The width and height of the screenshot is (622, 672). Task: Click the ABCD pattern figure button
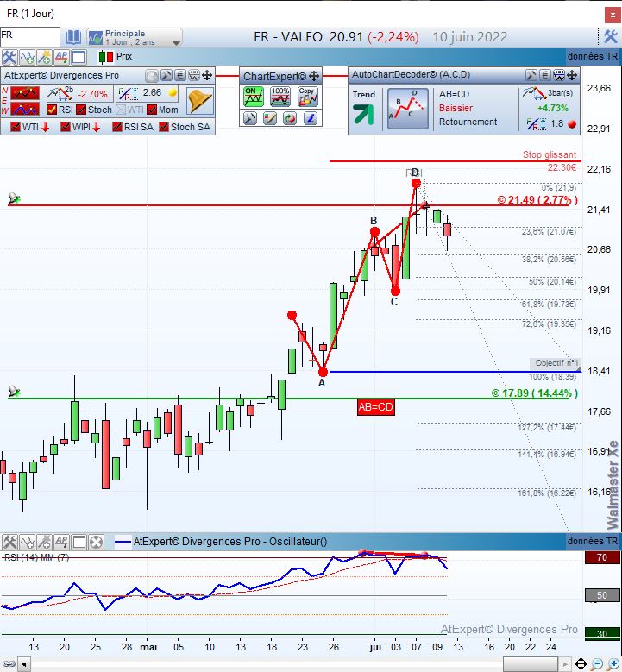408,109
